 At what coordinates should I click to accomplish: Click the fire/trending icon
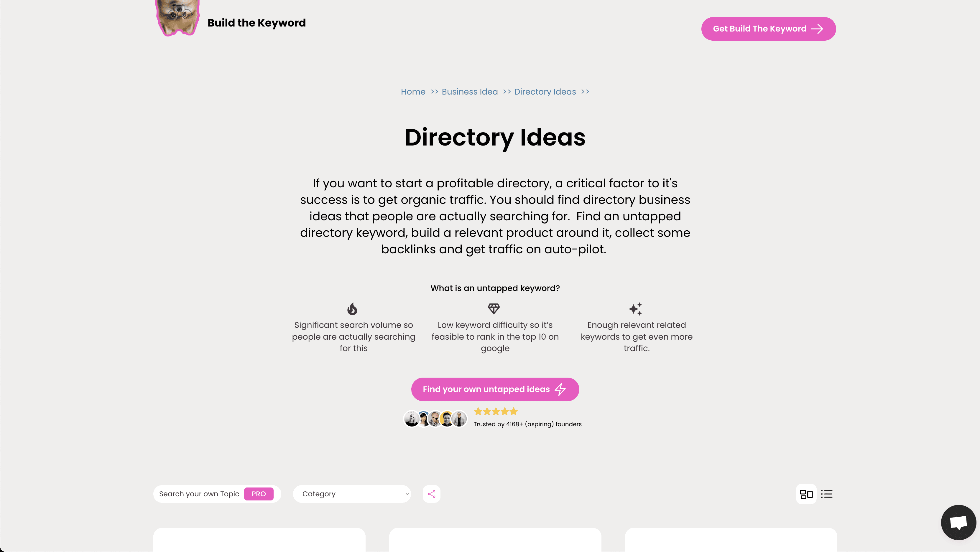(x=352, y=309)
